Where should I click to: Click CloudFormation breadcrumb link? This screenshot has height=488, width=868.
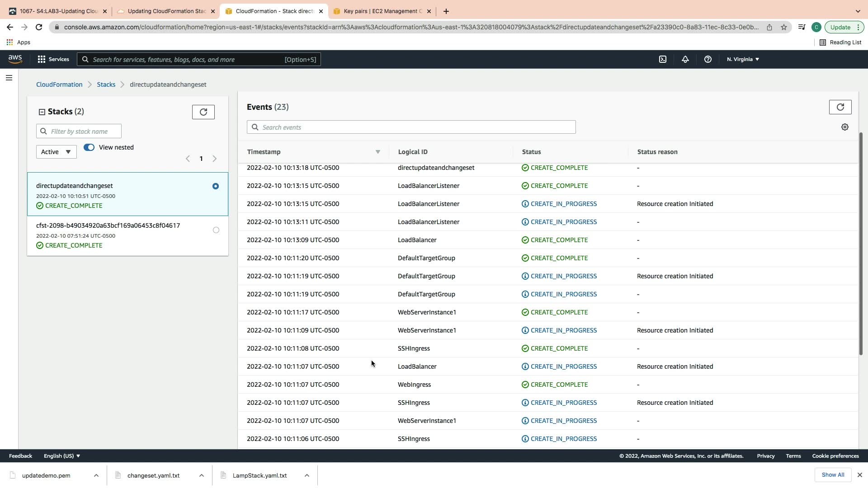coord(59,84)
